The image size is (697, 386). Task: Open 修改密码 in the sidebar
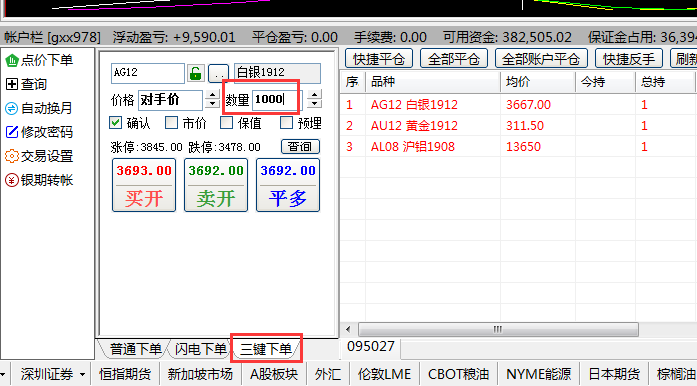point(39,132)
